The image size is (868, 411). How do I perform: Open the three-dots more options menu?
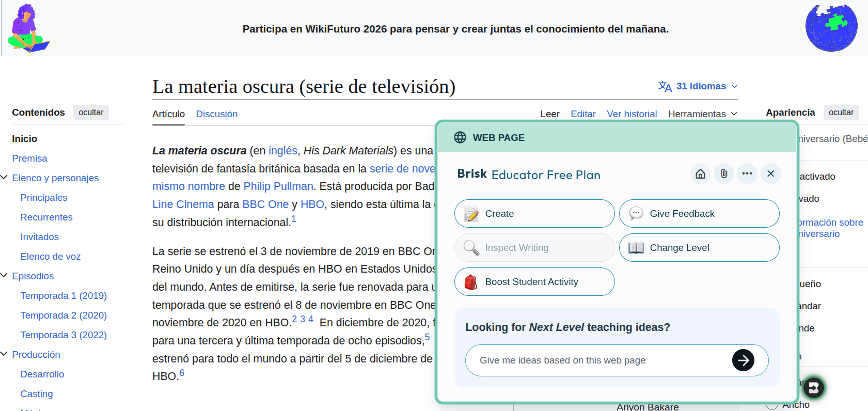pos(747,174)
